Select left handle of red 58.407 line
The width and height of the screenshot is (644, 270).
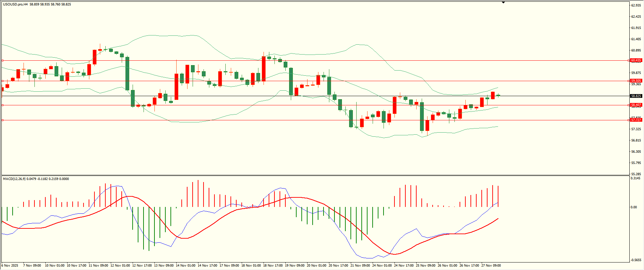(x=3, y=105)
